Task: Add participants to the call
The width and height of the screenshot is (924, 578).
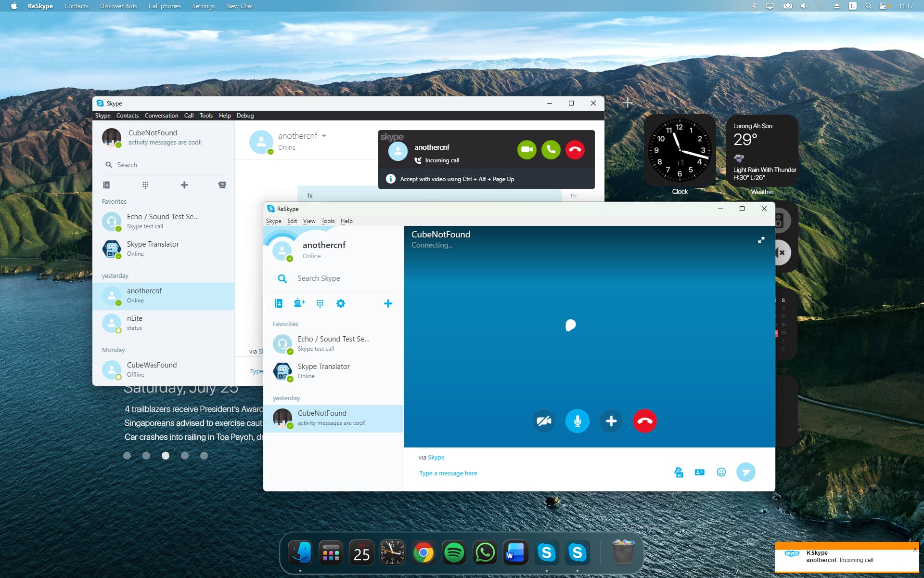Action: click(x=611, y=421)
